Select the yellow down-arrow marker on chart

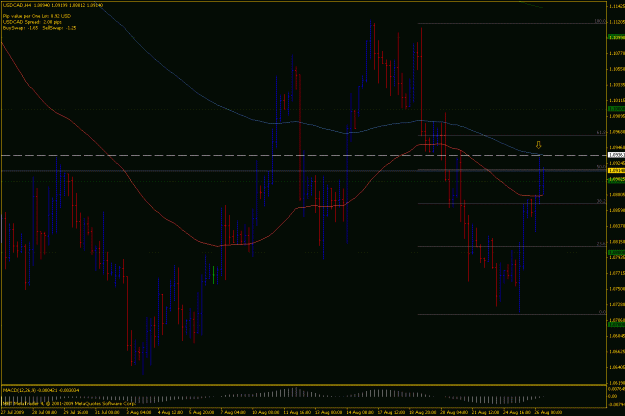539,145
